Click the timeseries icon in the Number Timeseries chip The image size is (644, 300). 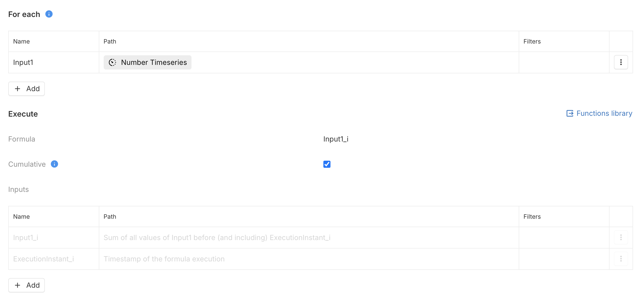pyautogui.click(x=113, y=62)
